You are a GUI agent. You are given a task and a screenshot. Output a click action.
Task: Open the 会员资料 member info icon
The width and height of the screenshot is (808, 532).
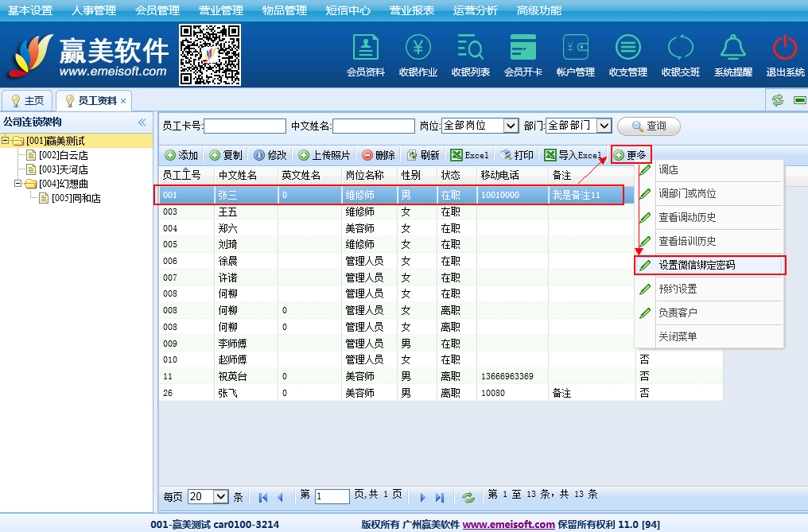pos(365,49)
